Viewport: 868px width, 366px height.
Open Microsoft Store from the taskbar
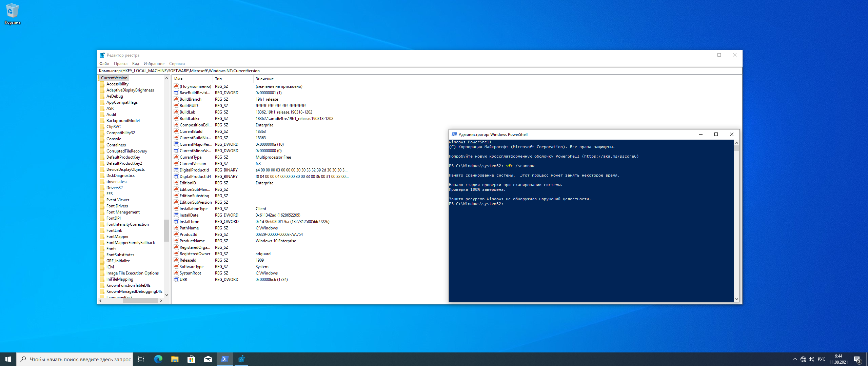pyautogui.click(x=191, y=359)
